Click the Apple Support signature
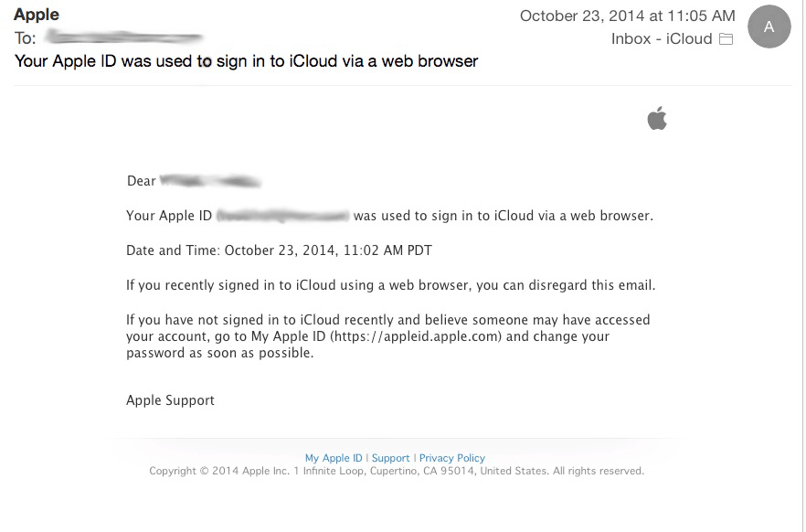 [170, 400]
